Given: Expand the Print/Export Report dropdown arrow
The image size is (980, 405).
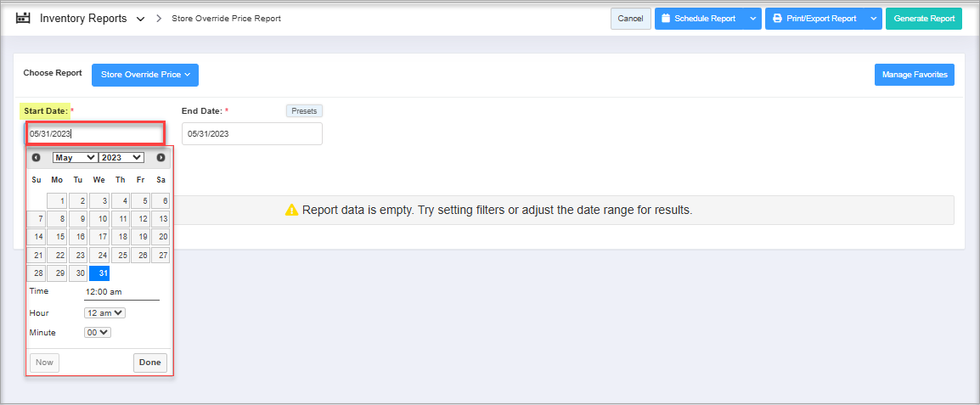Looking at the screenshot, I should pyautogui.click(x=873, y=19).
